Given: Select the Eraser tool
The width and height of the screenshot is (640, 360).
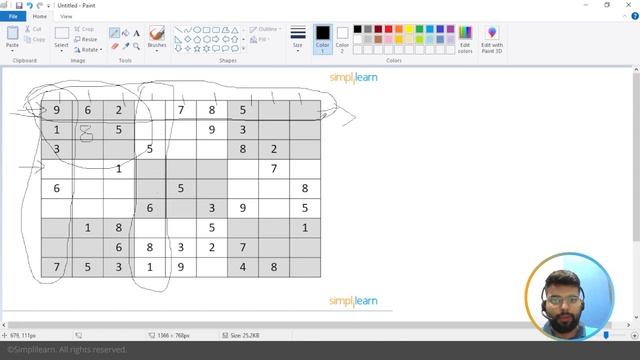Looking at the screenshot, I should point(115,47).
